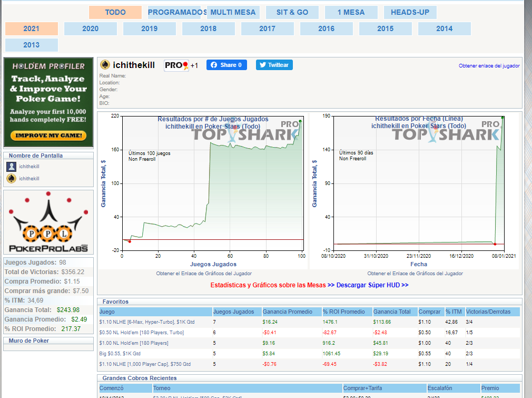This screenshot has width=532, height=398.
Task: Select year 2016 filter
Action: (327, 28)
